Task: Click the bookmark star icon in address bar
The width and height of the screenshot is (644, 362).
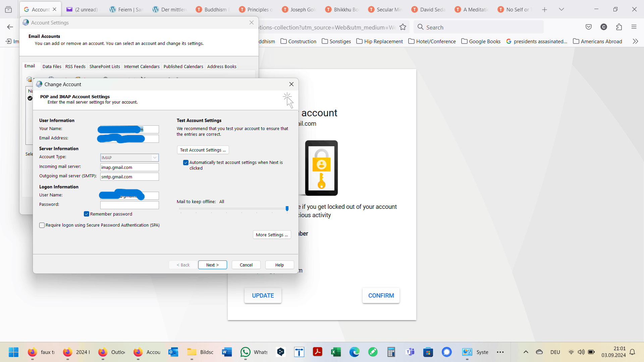Action: (x=403, y=27)
